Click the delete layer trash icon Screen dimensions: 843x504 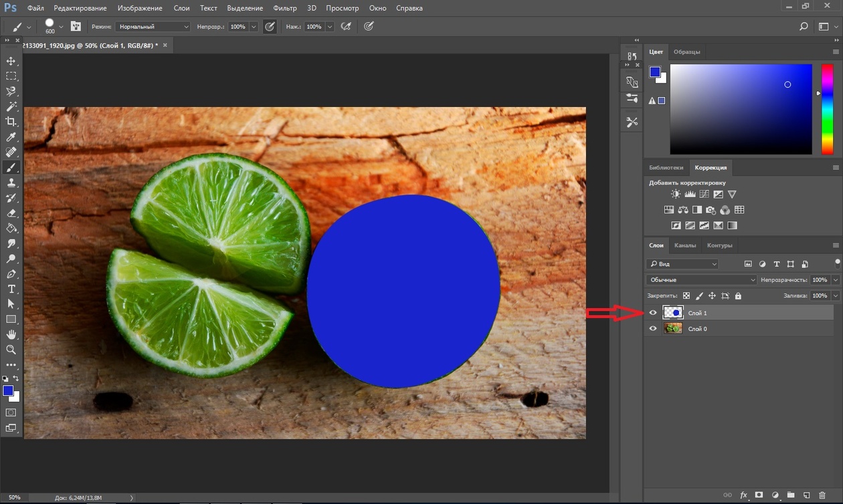point(822,495)
